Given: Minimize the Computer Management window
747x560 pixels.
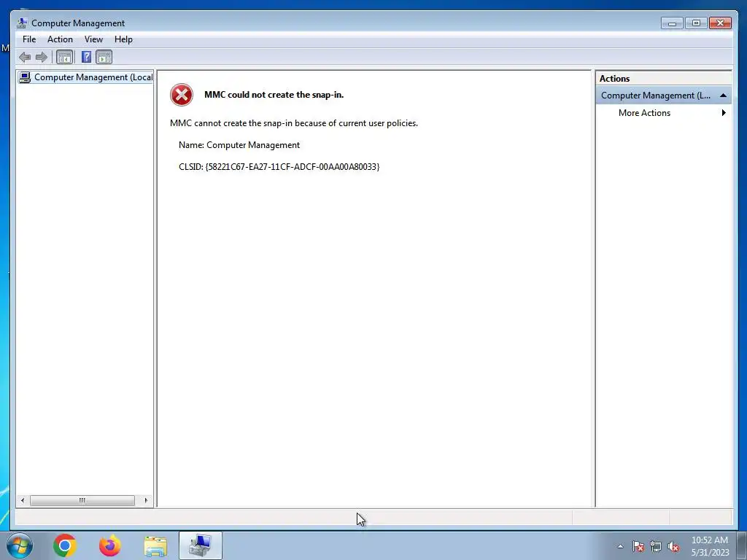Looking at the screenshot, I should [x=672, y=23].
